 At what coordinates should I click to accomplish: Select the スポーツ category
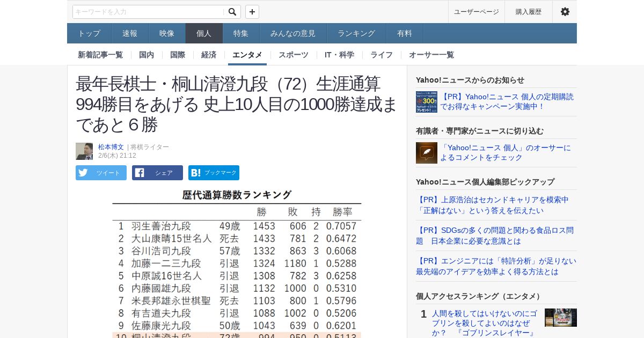click(293, 55)
